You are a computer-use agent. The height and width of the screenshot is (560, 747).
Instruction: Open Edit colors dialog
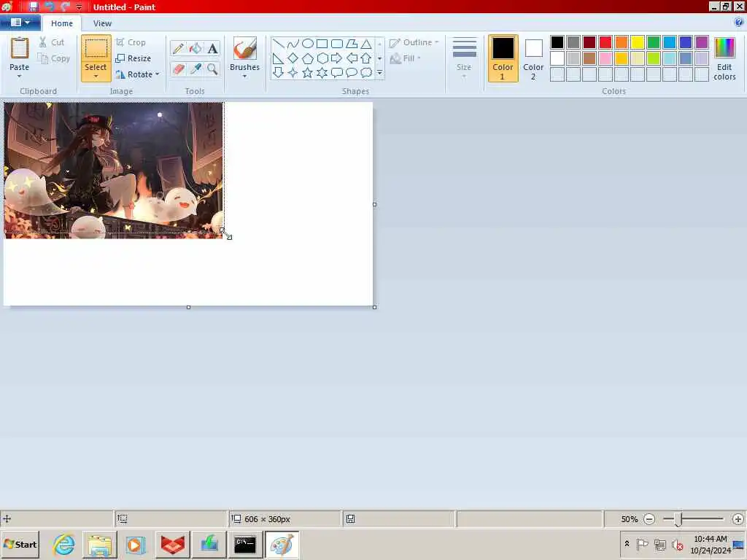(x=724, y=58)
